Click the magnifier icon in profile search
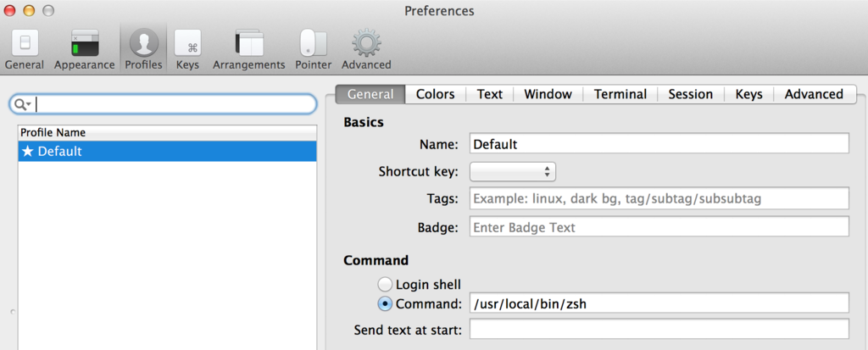The width and height of the screenshot is (868, 350). point(21,103)
